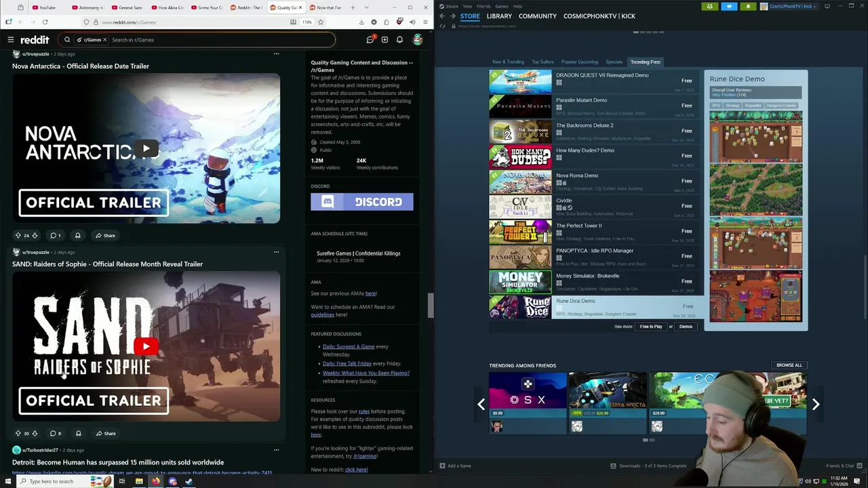Open Reddit notifications bell
Image resolution: width=868 pixels, height=488 pixels.
[x=399, y=40]
